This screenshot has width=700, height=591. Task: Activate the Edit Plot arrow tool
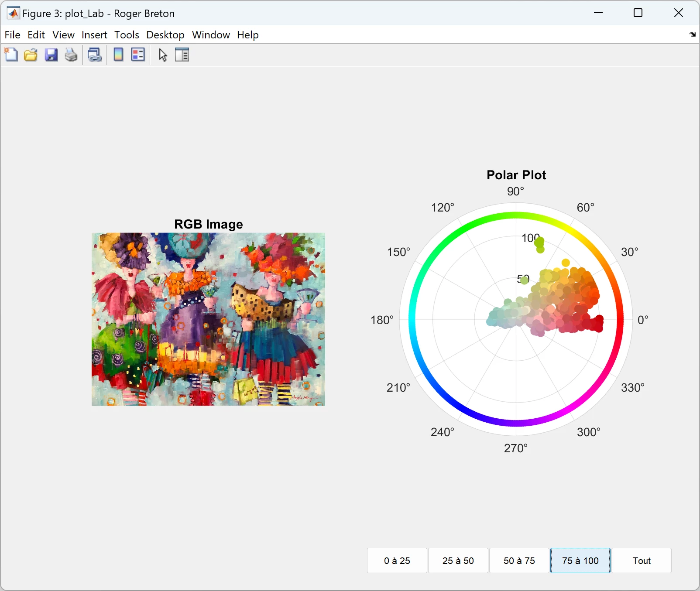(x=163, y=55)
